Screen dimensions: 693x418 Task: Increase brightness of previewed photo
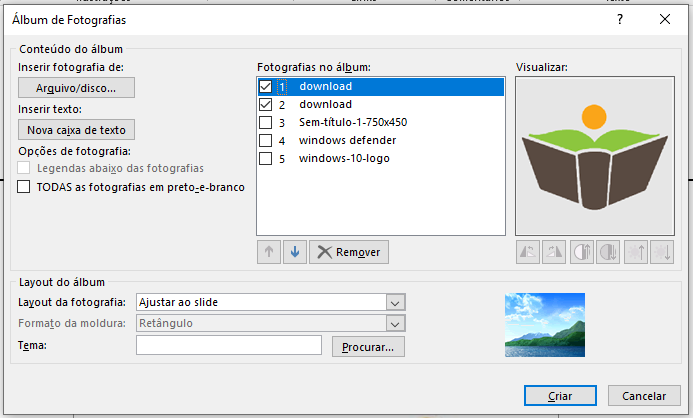point(635,253)
